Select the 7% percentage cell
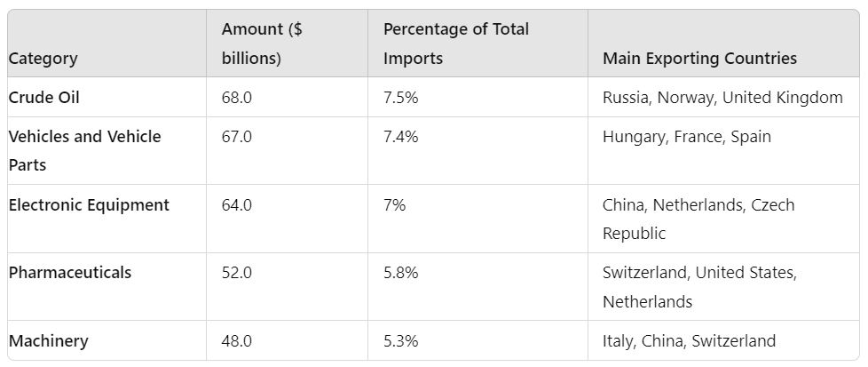The image size is (868, 367). point(395,205)
